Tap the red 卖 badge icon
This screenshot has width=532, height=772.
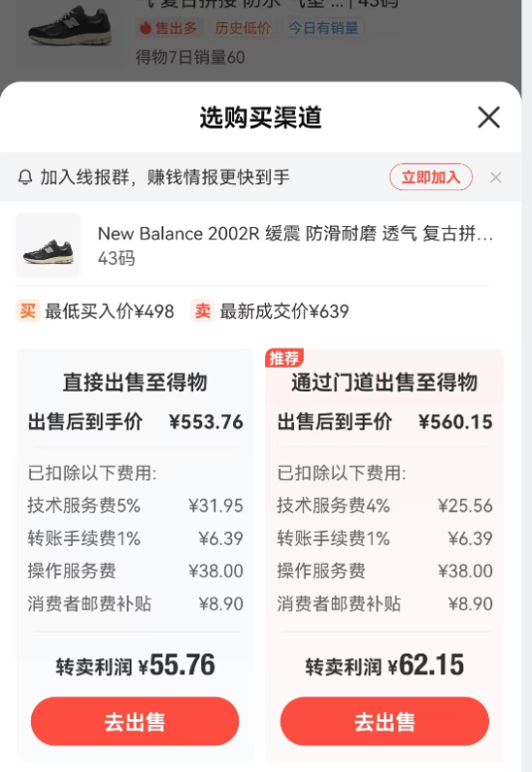pos(202,311)
